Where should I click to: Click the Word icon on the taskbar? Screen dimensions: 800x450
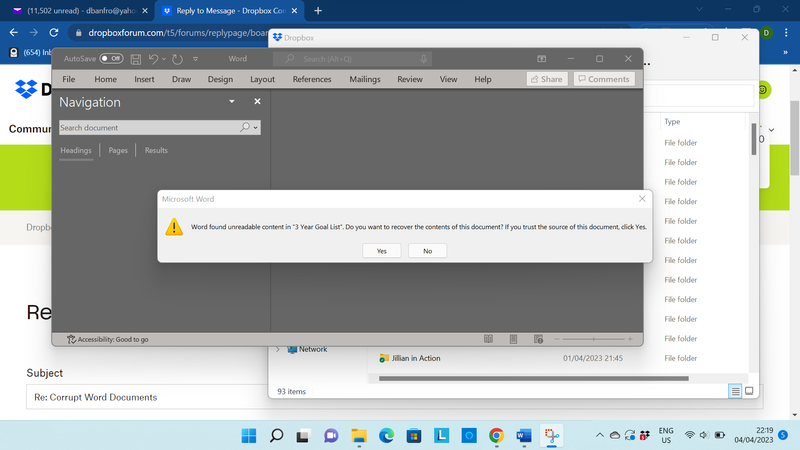(x=524, y=436)
